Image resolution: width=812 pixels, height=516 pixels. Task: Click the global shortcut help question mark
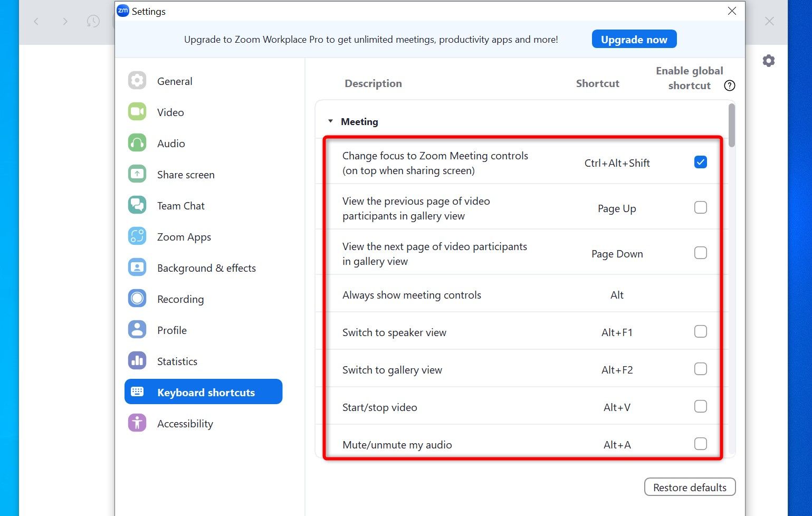(729, 85)
